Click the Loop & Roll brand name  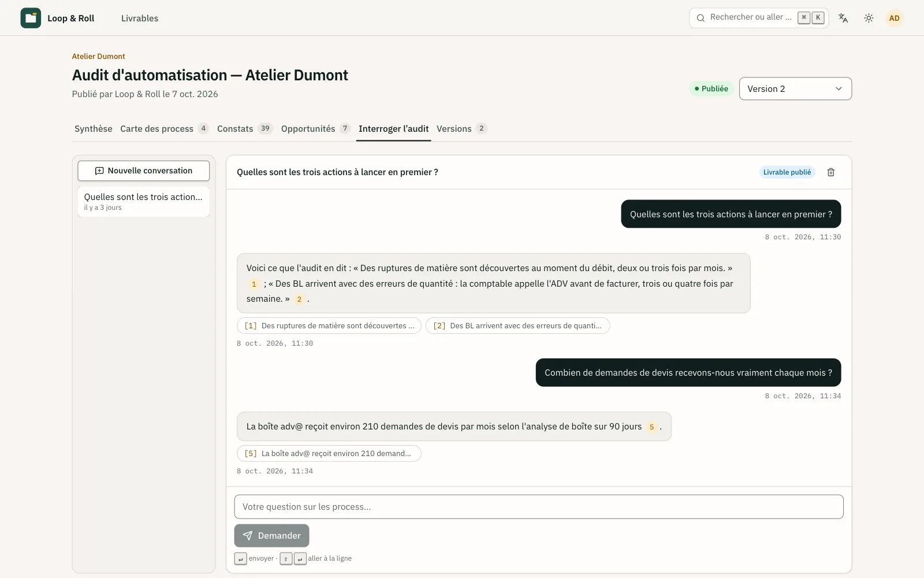click(70, 18)
